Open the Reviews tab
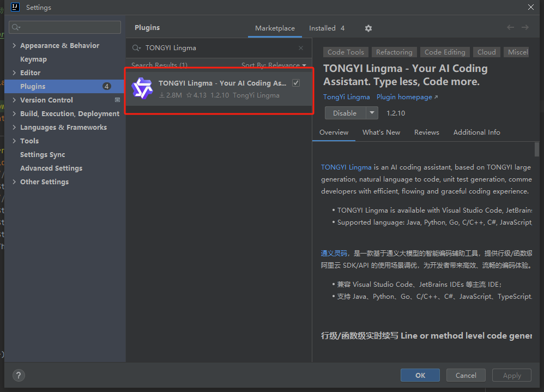This screenshot has height=392, width=544. coord(426,132)
